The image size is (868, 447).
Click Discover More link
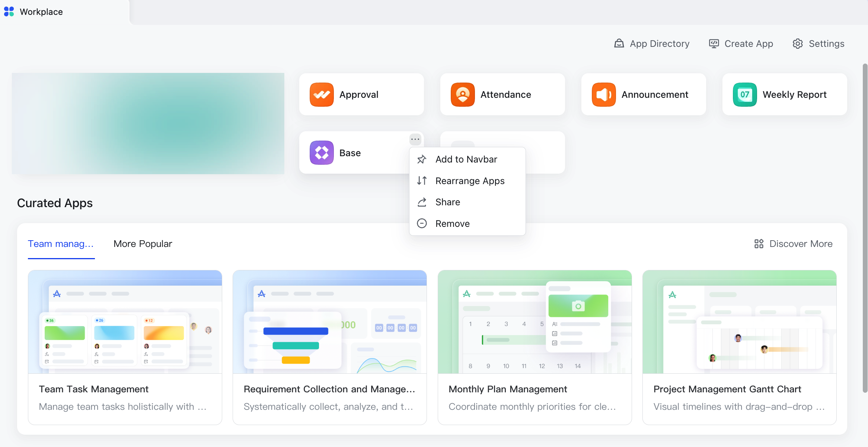(x=794, y=244)
